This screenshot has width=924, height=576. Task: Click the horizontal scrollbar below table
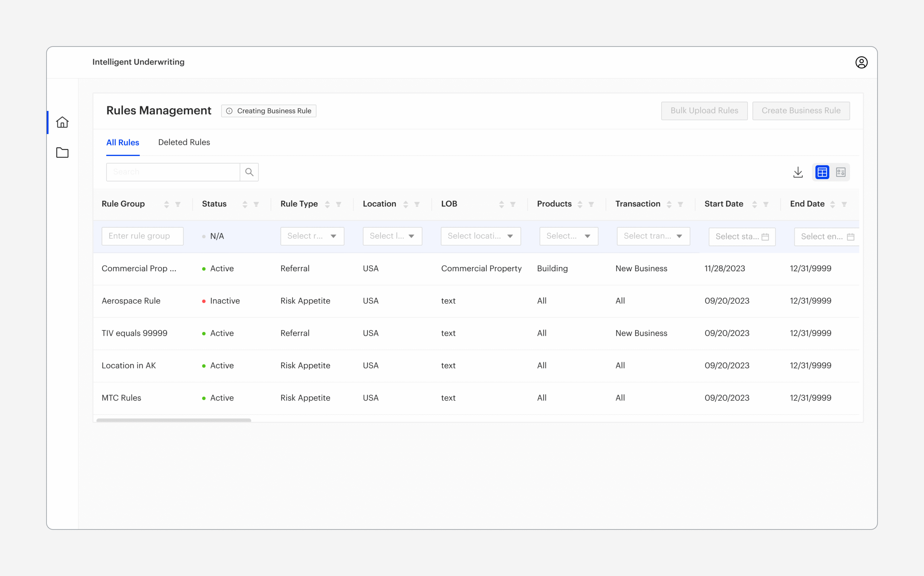(174, 420)
